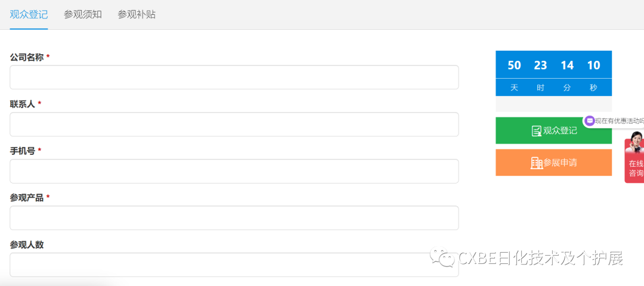Focus the 公司名称 input field
Image resolution: width=644 pixels, height=286 pixels.
click(x=234, y=77)
